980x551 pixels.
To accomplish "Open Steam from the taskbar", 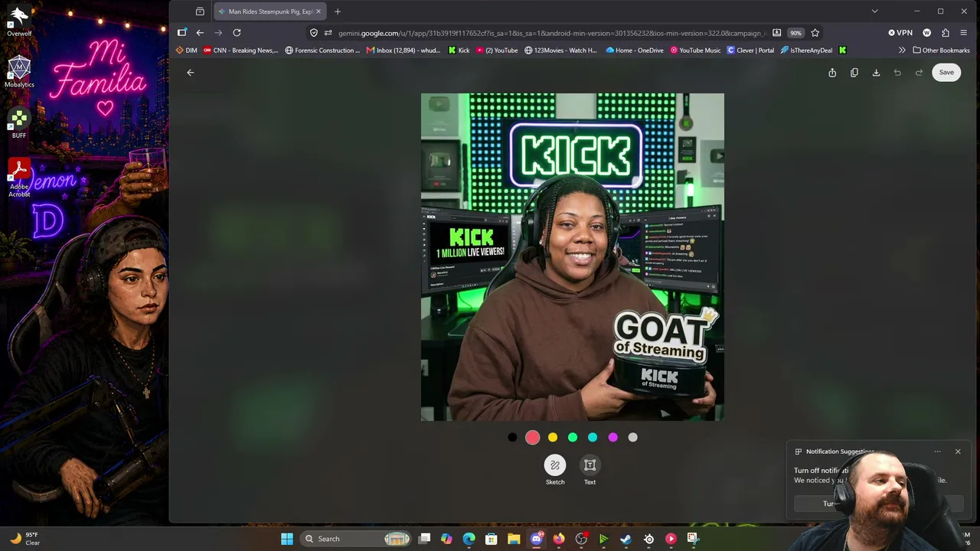I will [x=626, y=539].
